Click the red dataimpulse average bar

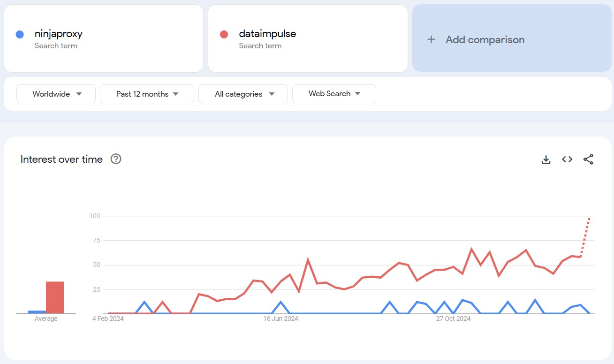(x=55, y=297)
